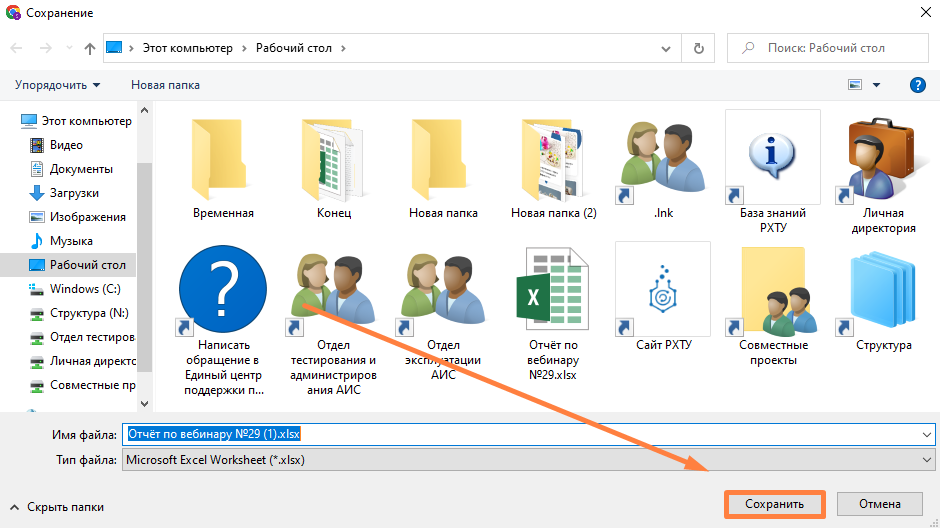Select the Отчёт по вебинару №29.xlsx file
Screen dimensions: 940x528
click(x=552, y=289)
